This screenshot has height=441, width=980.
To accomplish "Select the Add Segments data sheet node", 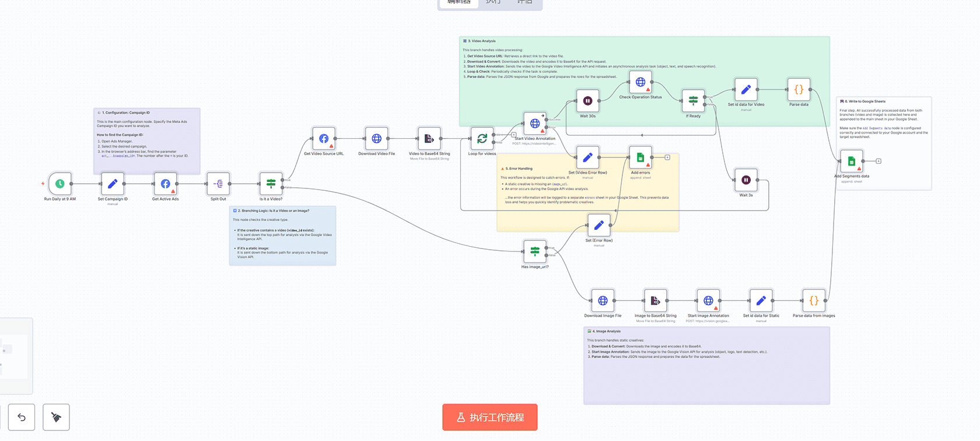I will [851, 161].
